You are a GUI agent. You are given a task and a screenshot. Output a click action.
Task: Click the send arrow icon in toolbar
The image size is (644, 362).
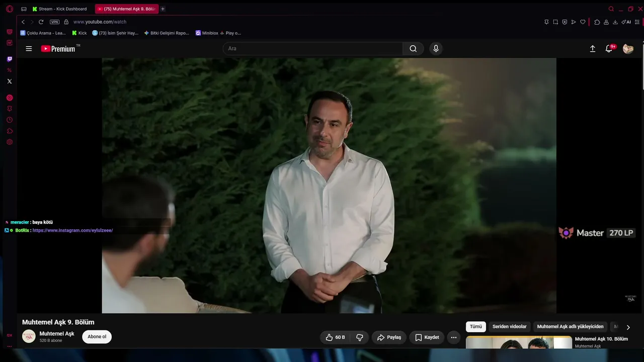tap(574, 22)
